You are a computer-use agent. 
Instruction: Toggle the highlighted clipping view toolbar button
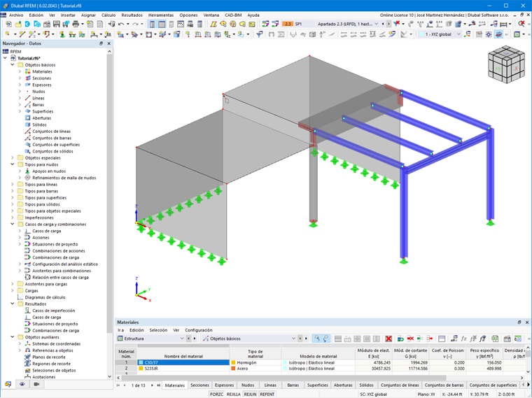click(x=498, y=34)
